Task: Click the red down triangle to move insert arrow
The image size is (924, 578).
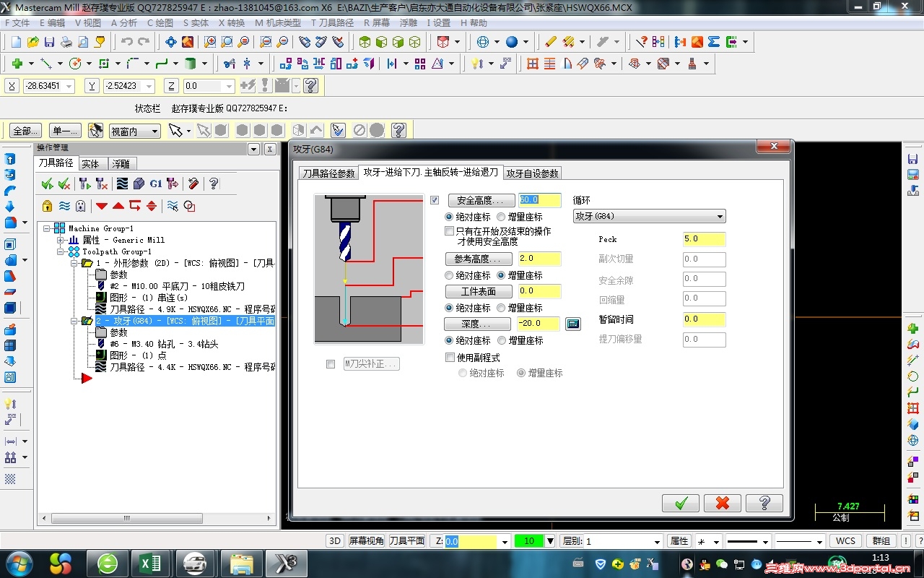Action: 102,206
